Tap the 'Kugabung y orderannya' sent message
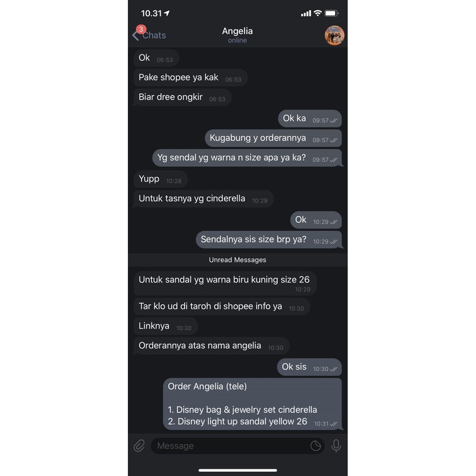The width and height of the screenshot is (476, 476). point(273,138)
